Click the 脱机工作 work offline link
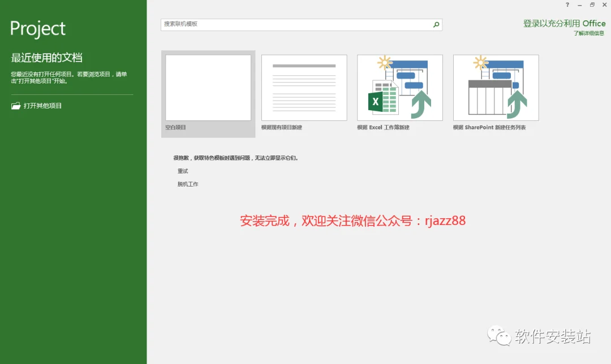611x364 pixels. click(x=188, y=184)
